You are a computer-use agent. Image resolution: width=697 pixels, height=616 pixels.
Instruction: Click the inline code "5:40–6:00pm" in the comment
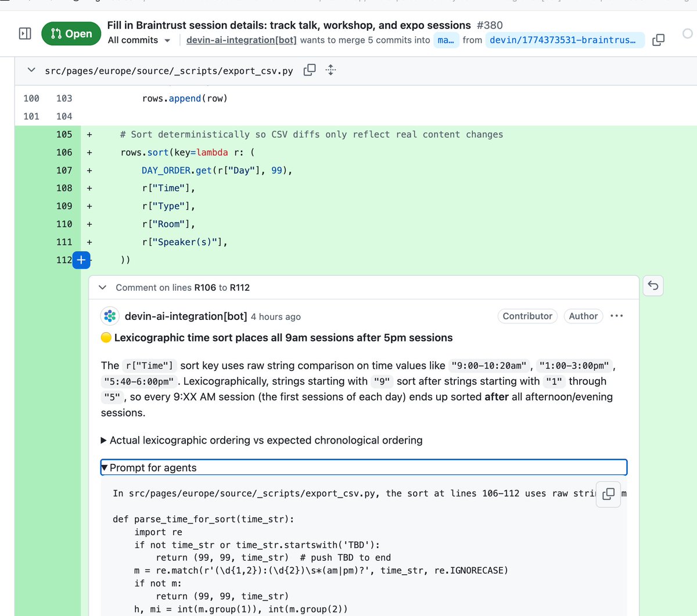(x=139, y=381)
